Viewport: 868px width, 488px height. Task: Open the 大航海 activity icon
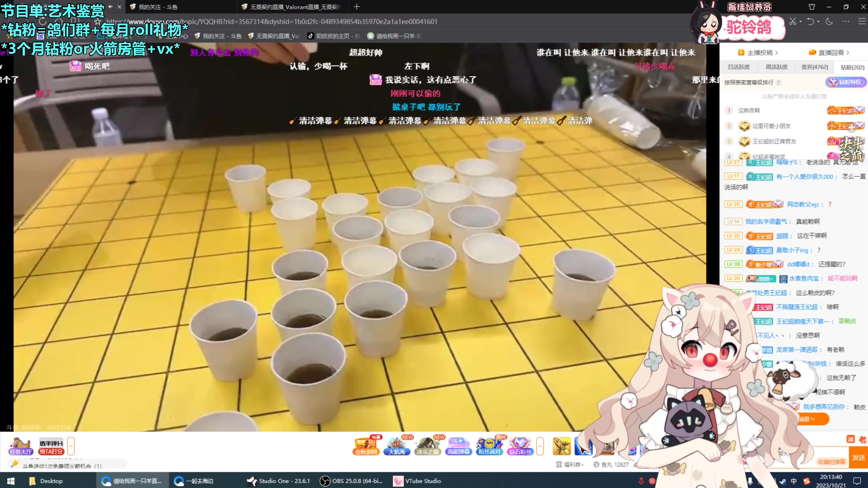coord(397,446)
